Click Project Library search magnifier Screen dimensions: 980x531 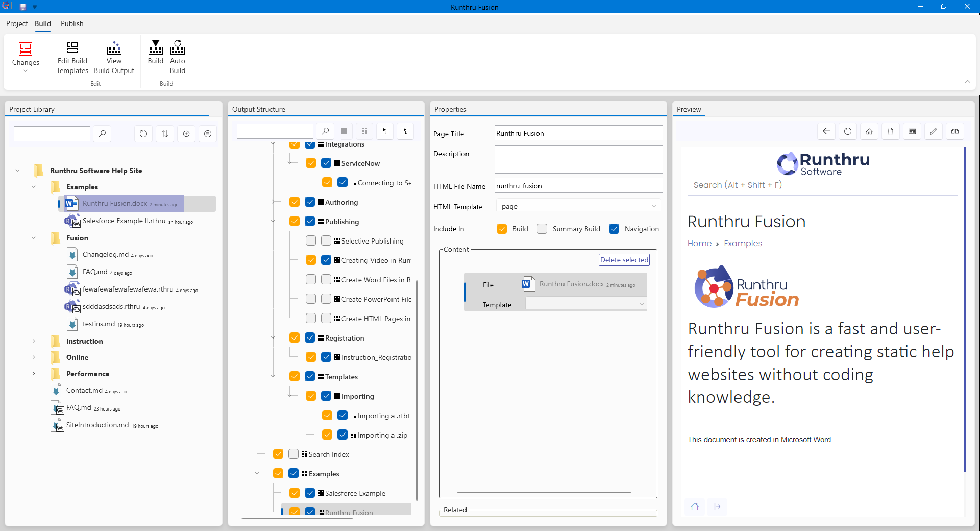[x=102, y=134]
